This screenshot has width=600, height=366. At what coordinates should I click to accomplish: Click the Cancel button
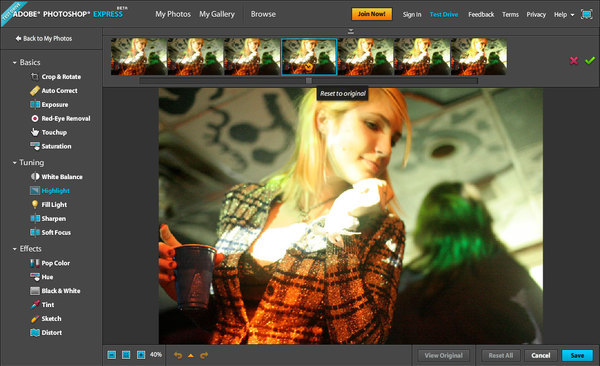point(541,355)
